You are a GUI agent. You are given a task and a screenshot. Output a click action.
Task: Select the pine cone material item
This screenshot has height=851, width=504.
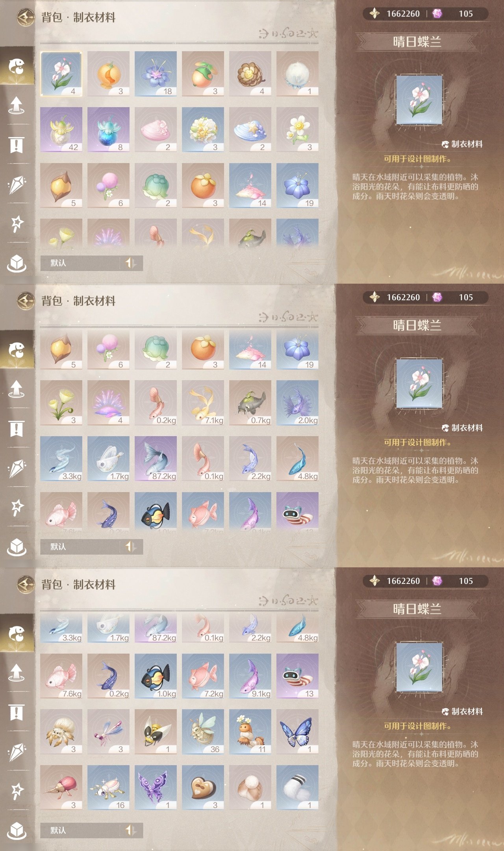(x=250, y=74)
